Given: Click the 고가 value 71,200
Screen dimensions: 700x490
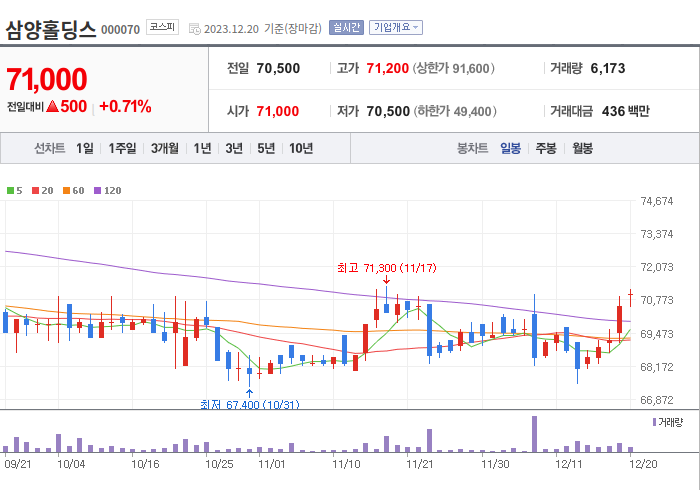Looking at the screenshot, I should (x=388, y=68).
